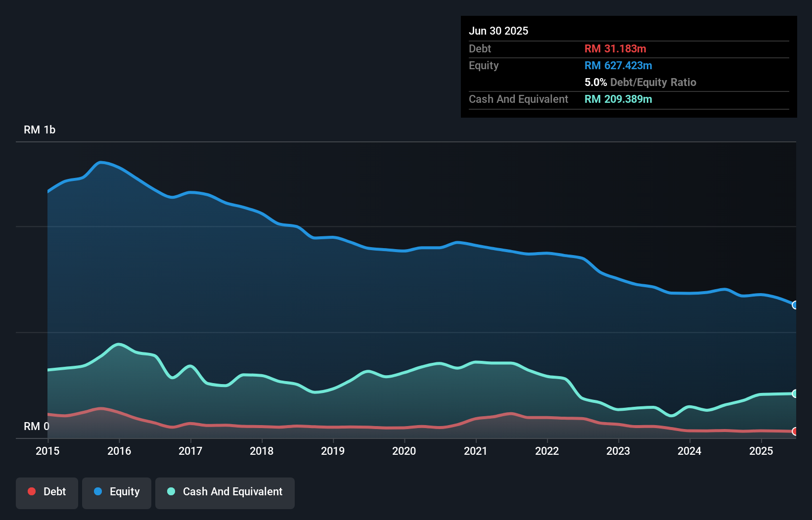Click the 5.0% Debt/Equity Ratio label
The image size is (812, 520).
(640, 82)
